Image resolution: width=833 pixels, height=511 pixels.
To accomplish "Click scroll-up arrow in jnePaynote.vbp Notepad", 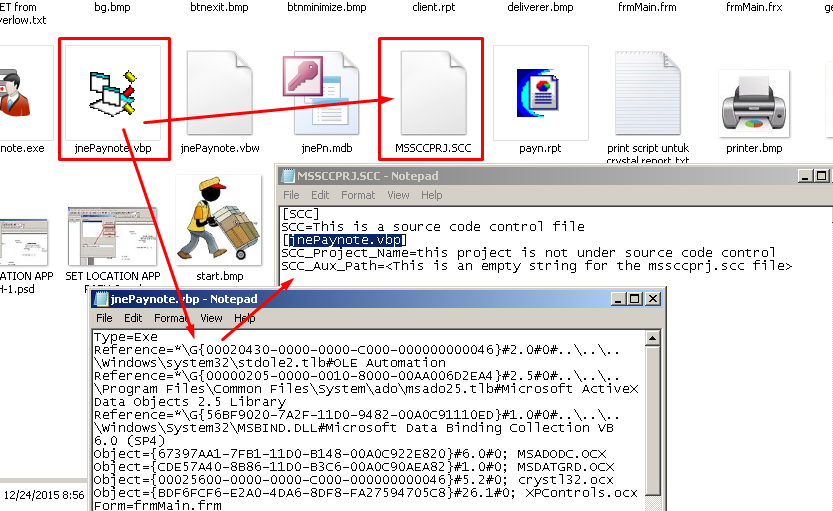I will (x=653, y=337).
